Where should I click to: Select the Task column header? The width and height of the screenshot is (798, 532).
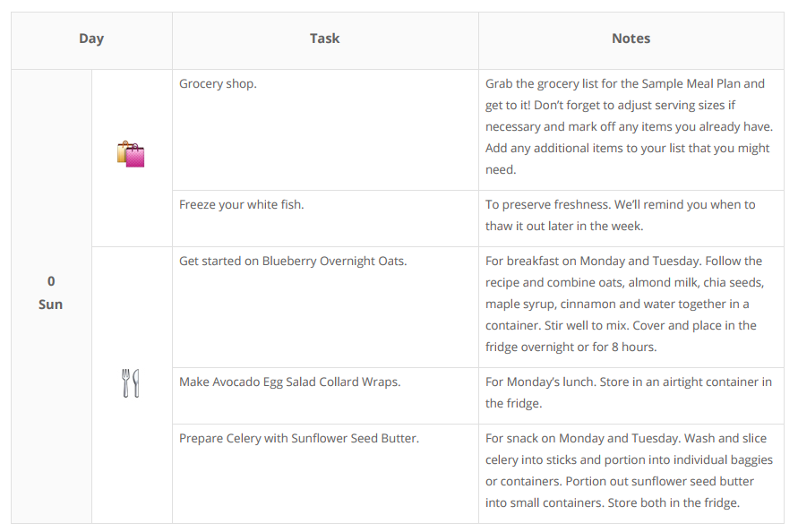pyautogui.click(x=325, y=39)
